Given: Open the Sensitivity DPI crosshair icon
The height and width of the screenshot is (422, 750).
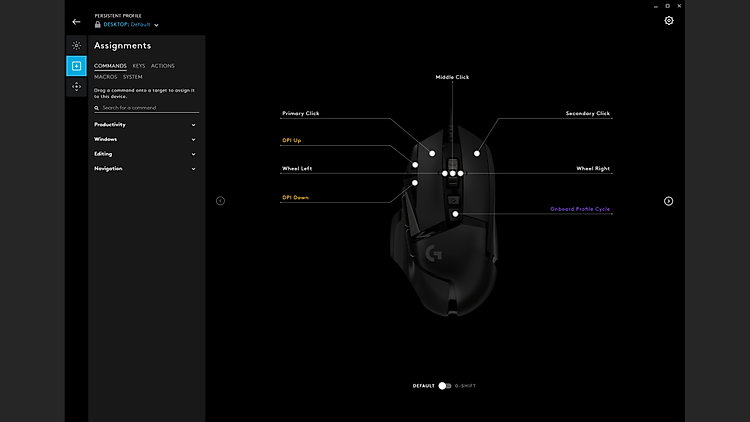Looking at the screenshot, I should click(x=76, y=87).
